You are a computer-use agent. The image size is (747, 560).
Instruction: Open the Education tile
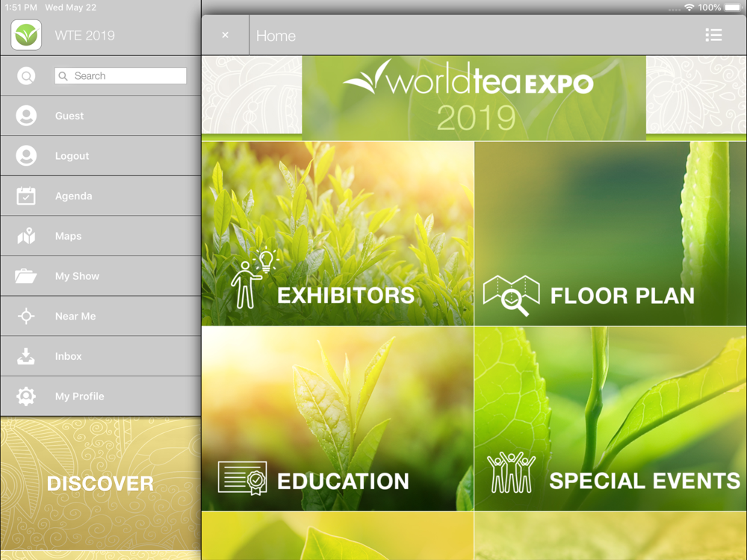pyautogui.click(x=338, y=419)
